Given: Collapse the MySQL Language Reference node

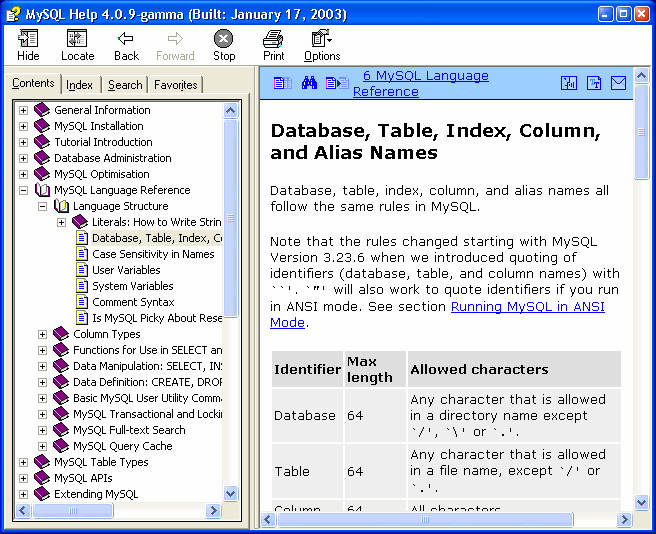Looking at the screenshot, I should (23, 190).
